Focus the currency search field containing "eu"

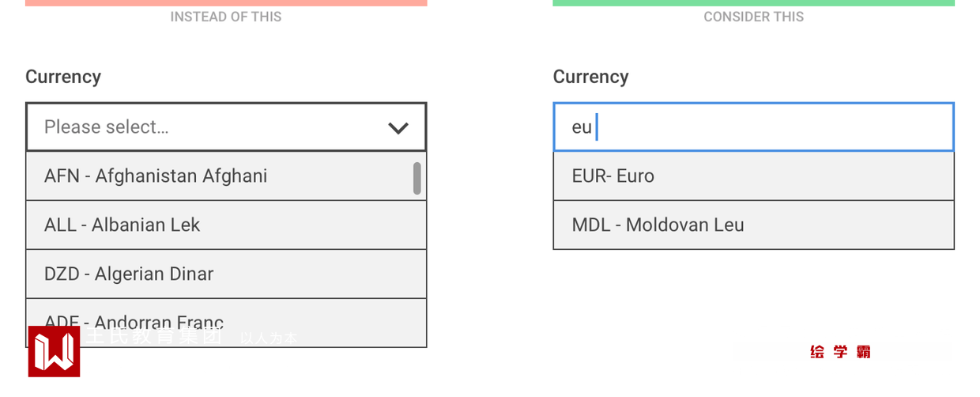tap(753, 127)
